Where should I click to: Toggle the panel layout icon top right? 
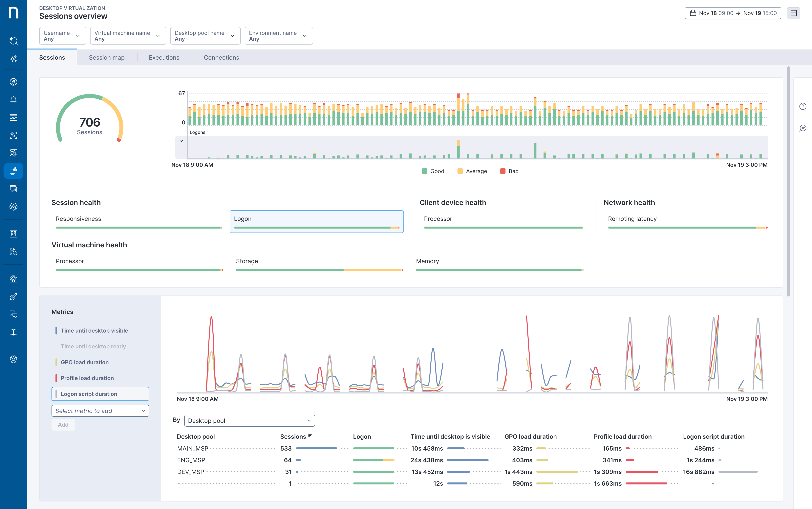(x=794, y=13)
